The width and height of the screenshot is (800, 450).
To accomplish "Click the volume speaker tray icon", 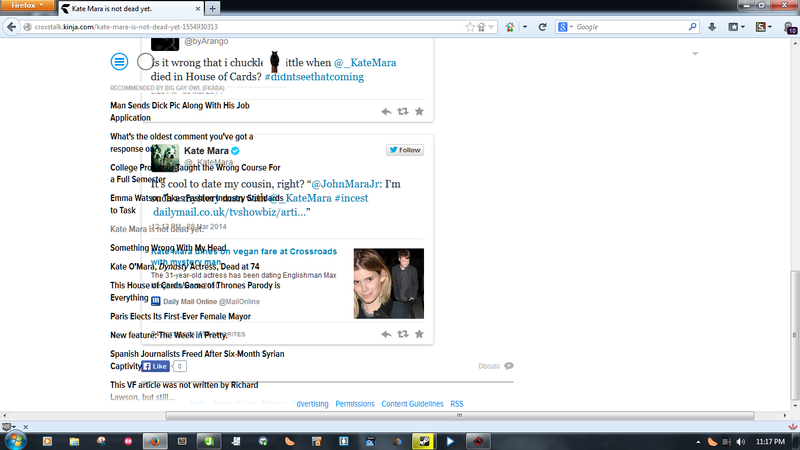I will click(x=741, y=442).
